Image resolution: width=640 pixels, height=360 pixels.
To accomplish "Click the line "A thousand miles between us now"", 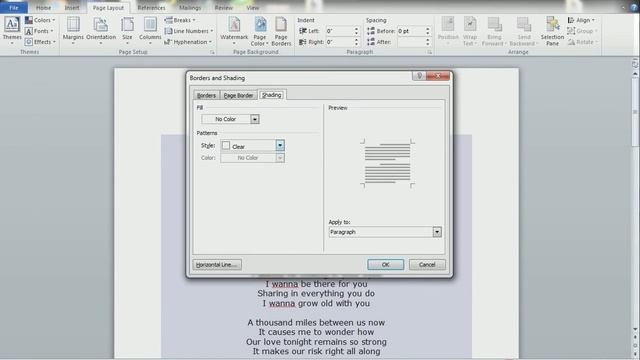I will coord(316,322).
